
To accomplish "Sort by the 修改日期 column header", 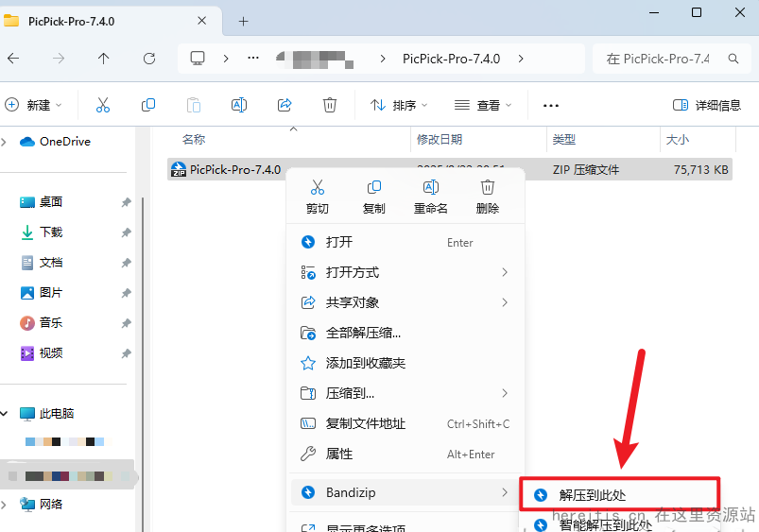I will (440, 140).
